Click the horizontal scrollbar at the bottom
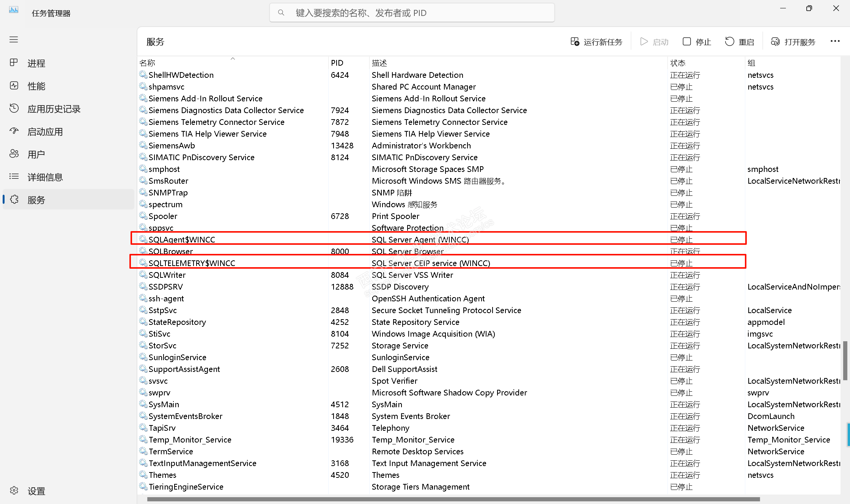The height and width of the screenshot is (504, 850). coord(453,499)
